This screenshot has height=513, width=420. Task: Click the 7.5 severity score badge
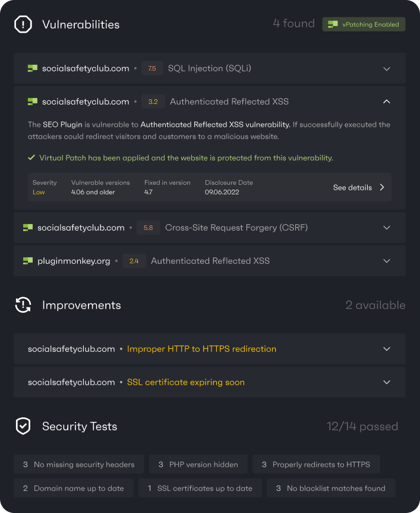point(152,68)
